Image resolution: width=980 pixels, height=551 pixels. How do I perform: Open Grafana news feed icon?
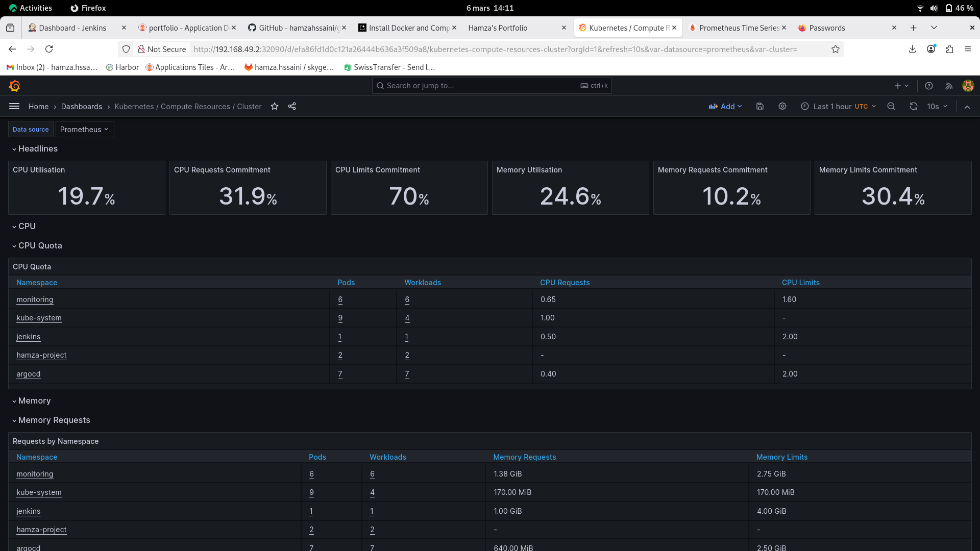coord(948,86)
